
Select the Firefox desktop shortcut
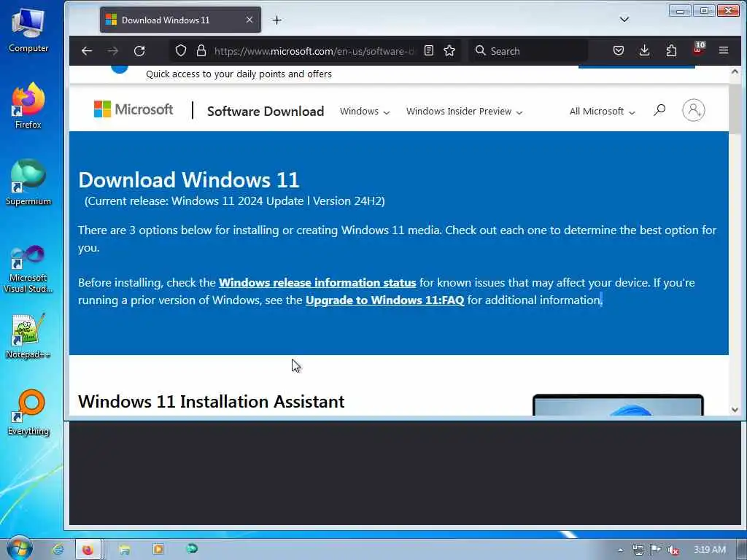28,106
